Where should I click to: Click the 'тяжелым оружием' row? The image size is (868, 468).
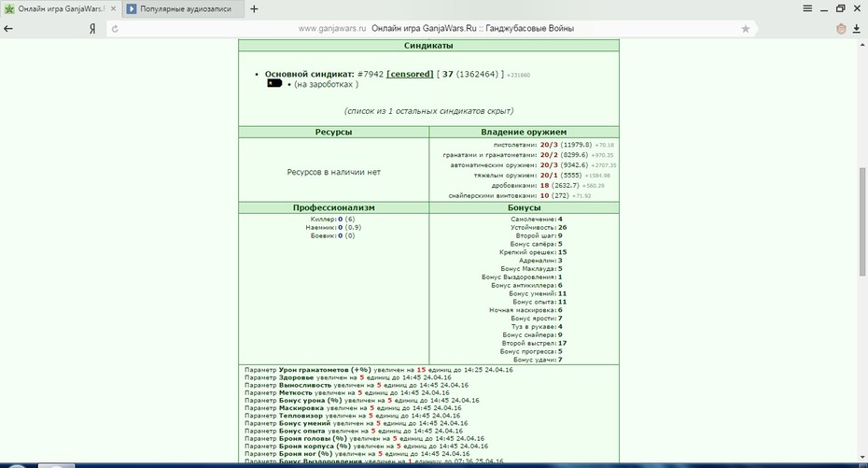[x=541, y=175]
